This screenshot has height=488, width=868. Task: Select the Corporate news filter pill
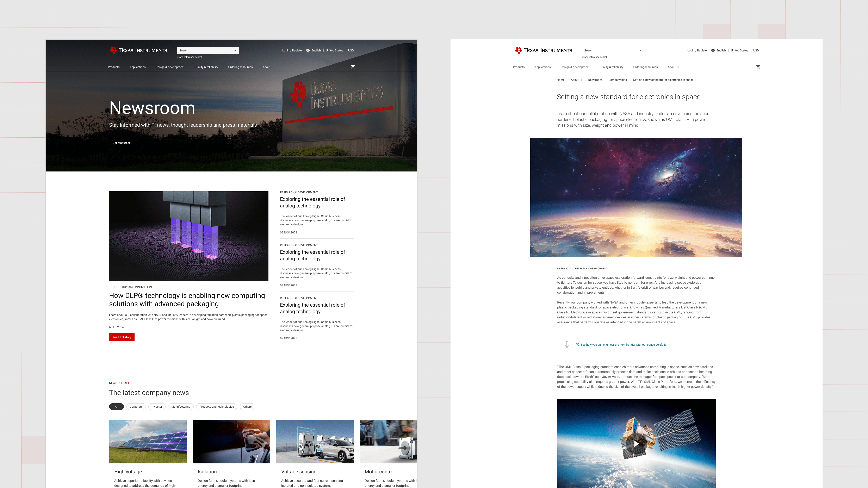click(136, 407)
